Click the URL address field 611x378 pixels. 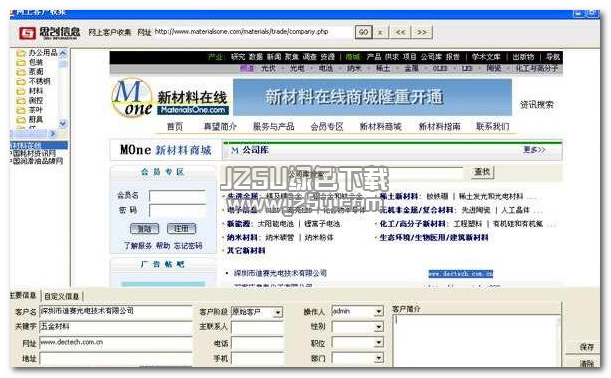pyautogui.click(x=253, y=32)
